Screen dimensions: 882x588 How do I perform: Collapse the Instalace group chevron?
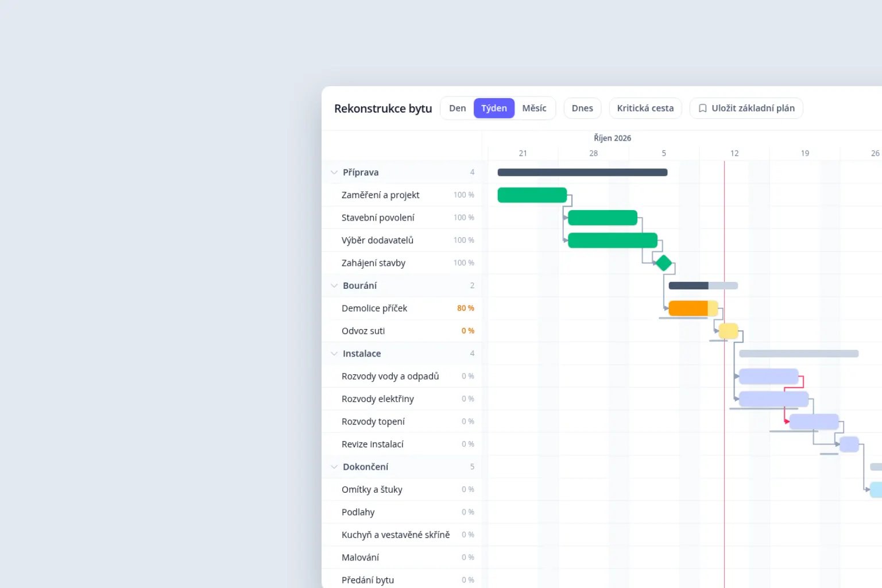334,354
